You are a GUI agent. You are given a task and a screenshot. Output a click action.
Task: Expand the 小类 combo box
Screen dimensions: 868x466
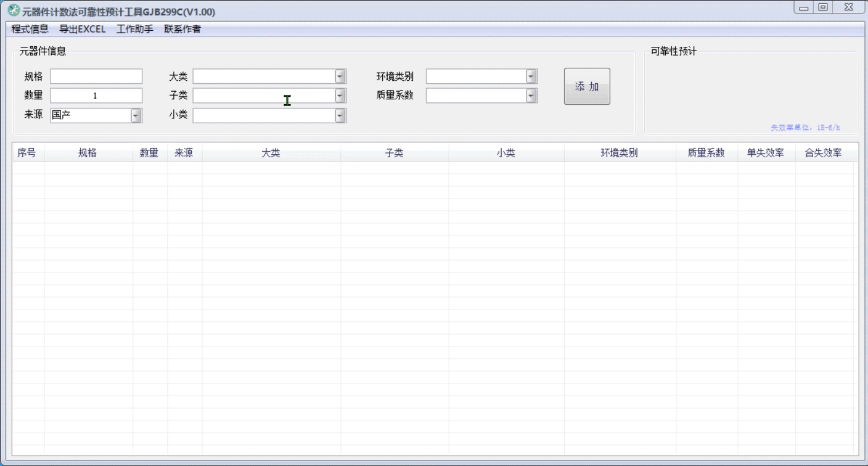340,115
